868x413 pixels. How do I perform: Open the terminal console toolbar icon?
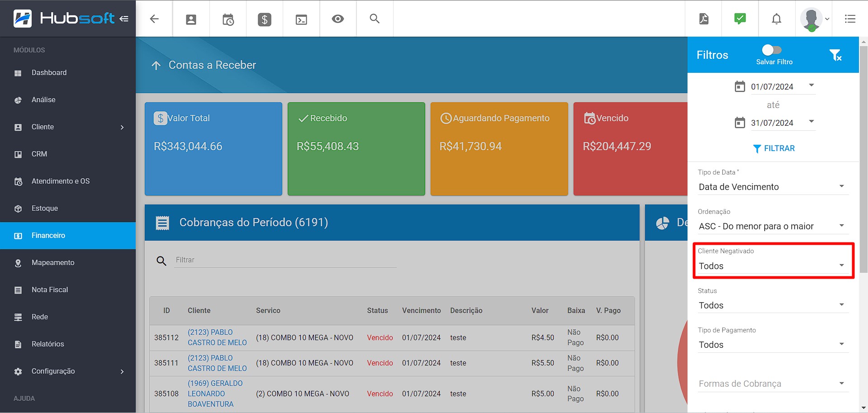pyautogui.click(x=301, y=19)
